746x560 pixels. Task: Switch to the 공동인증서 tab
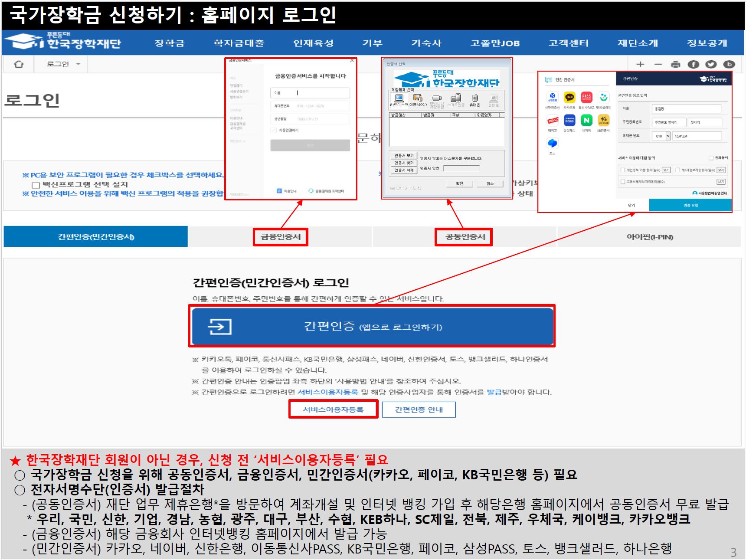point(465,236)
